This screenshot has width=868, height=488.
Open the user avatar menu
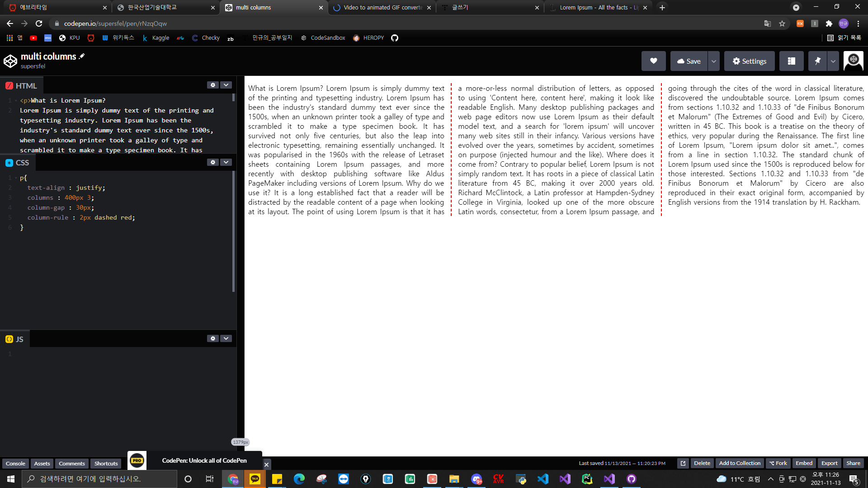coord(853,61)
